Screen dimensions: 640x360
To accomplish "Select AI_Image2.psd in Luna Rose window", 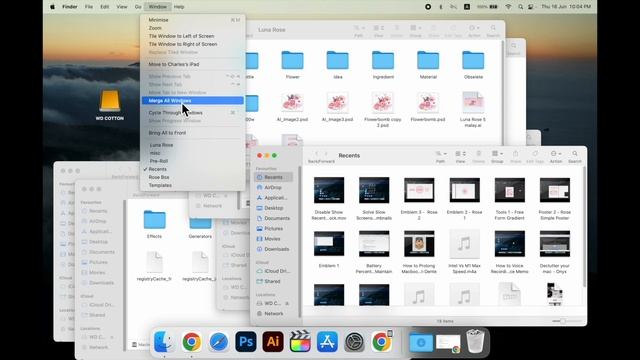I will [x=292, y=102].
